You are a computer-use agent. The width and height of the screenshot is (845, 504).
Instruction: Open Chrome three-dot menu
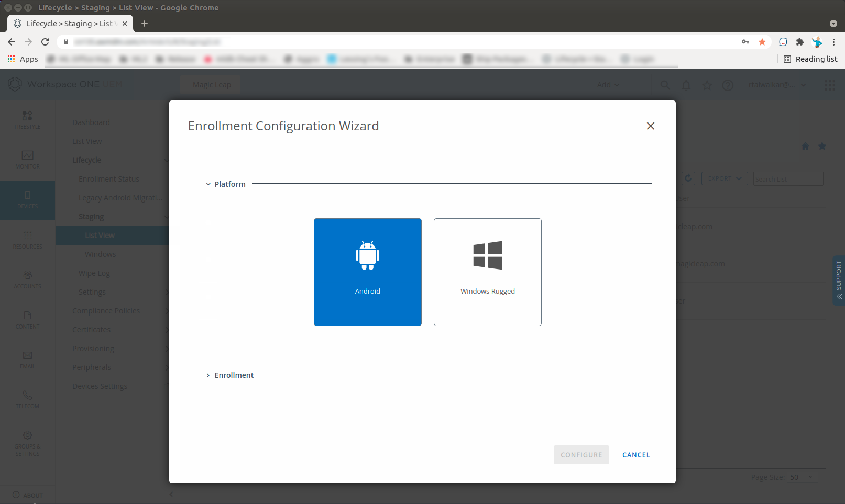click(x=833, y=42)
